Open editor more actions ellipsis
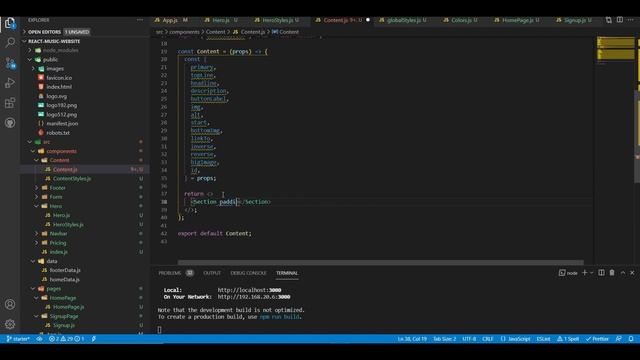 tap(631, 20)
